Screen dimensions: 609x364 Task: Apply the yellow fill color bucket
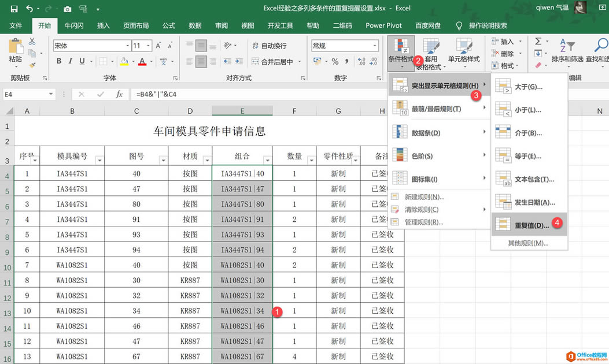point(124,61)
